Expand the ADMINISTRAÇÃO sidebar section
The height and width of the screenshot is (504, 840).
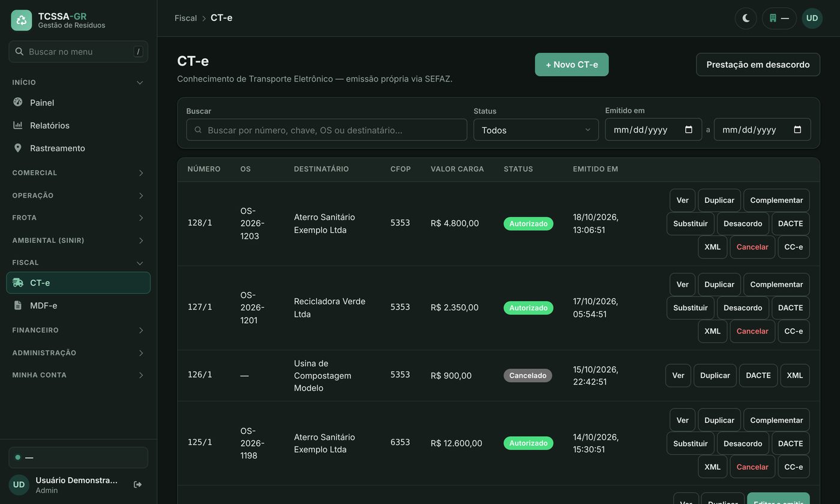pyautogui.click(x=78, y=353)
